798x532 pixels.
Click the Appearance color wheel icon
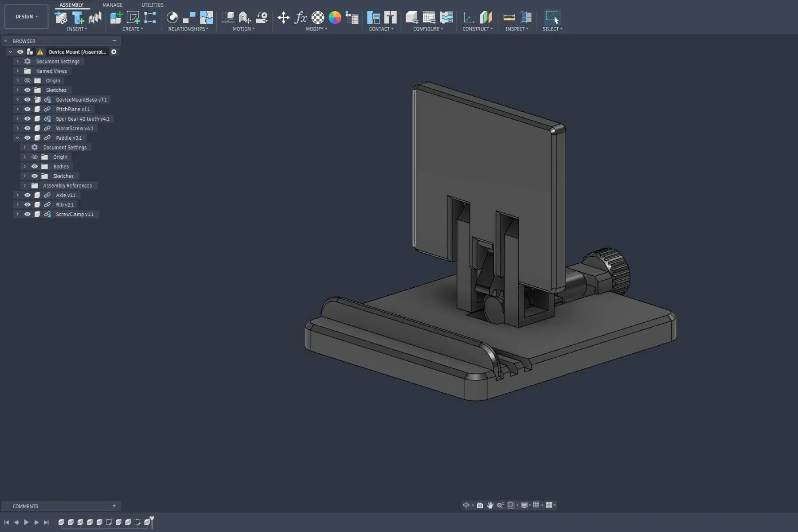click(335, 18)
